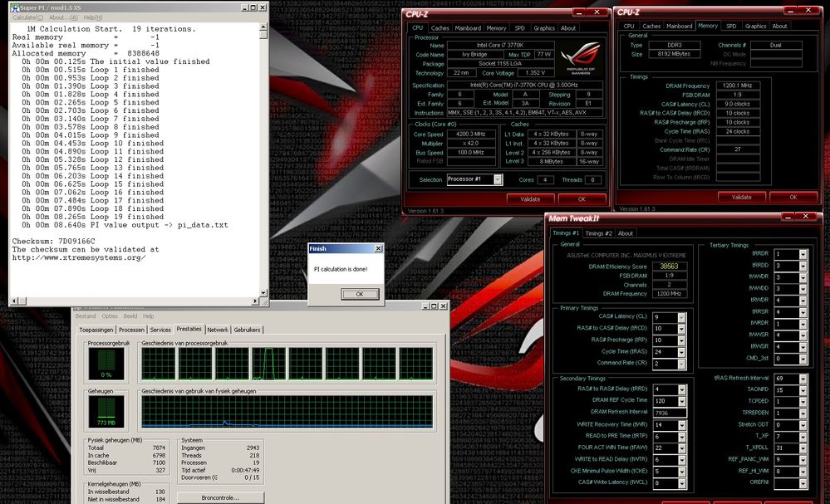Open SPD tab in CPU-Z processor window
The width and height of the screenshot is (830, 504).
click(x=520, y=28)
